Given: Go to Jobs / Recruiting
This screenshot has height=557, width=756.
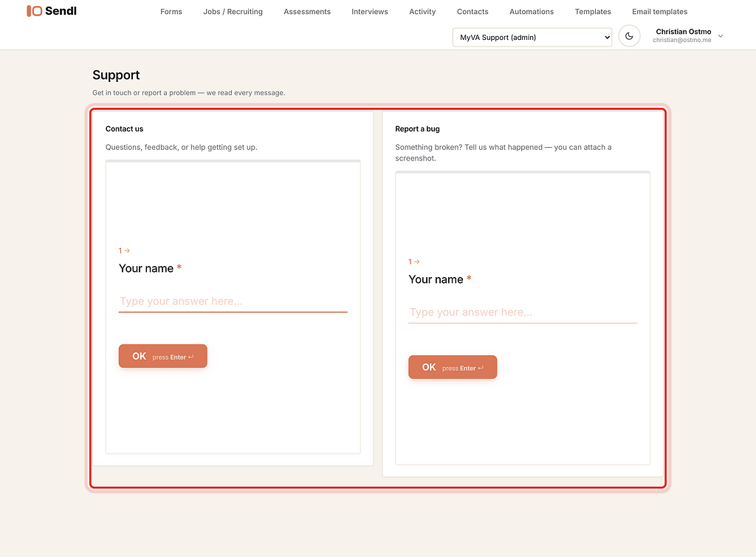Looking at the screenshot, I should [233, 12].
